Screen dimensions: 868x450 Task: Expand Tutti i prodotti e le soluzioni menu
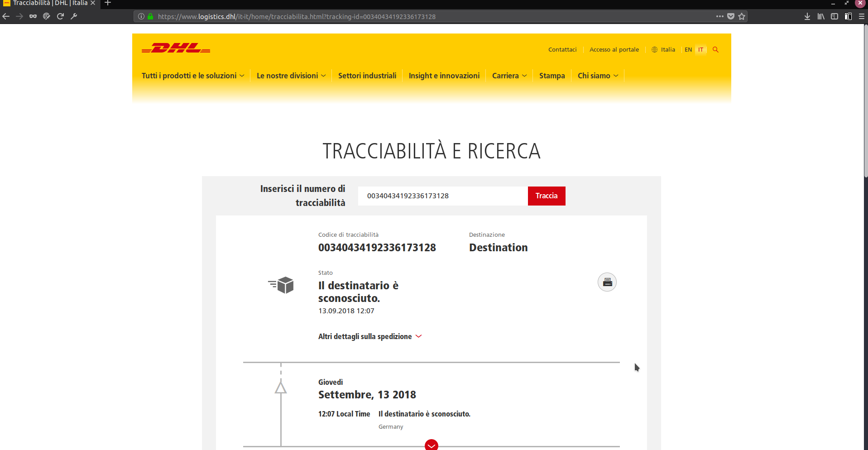click(x=193, y=76)
